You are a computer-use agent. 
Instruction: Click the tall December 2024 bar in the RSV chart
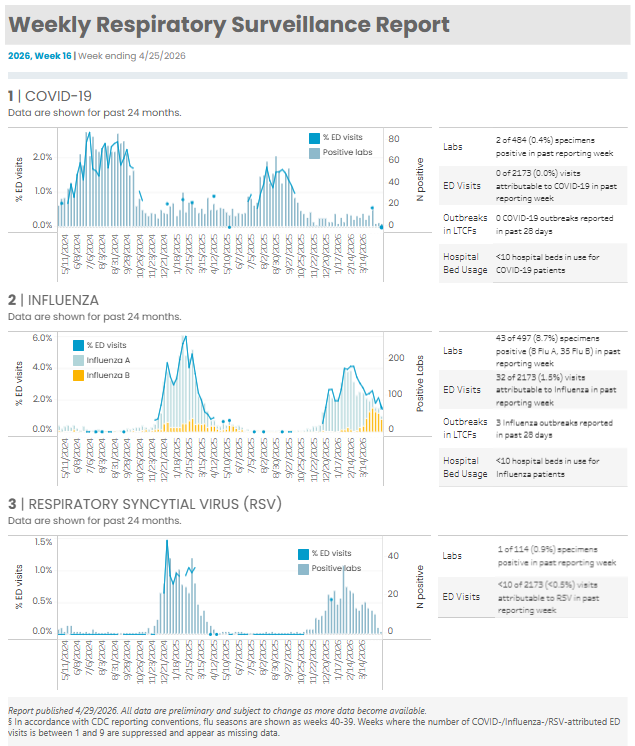click(x=167, y=587)
